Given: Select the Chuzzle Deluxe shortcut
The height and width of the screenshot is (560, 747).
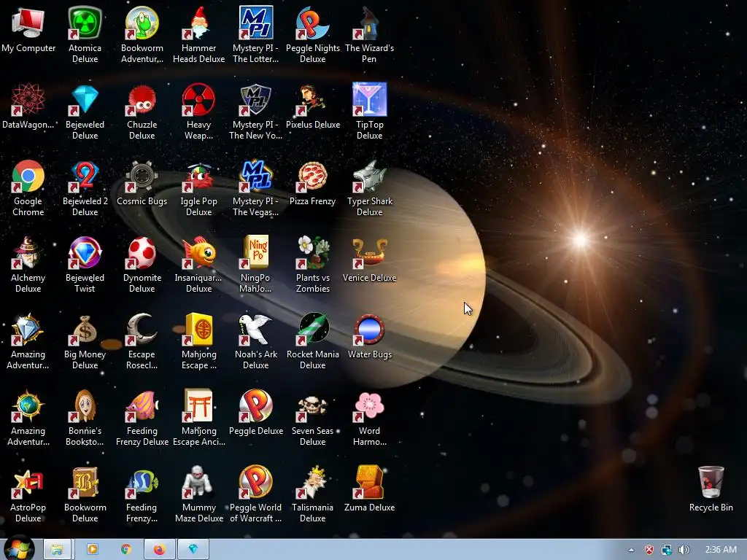Looking at the screenshot, I should pos(142,99).
